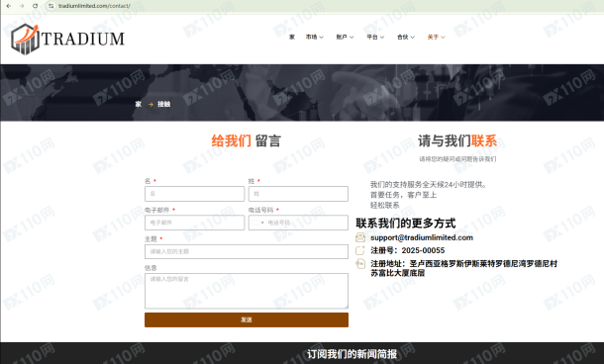Focus the 姓 last name field
Viewport: 604px width, 364px height.
tap(298, 194)
